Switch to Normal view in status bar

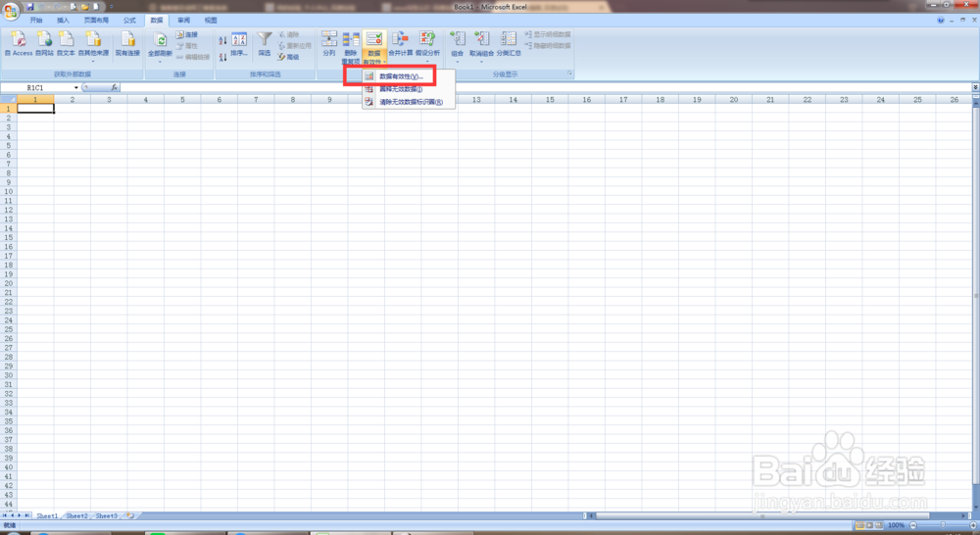(860, 525)
